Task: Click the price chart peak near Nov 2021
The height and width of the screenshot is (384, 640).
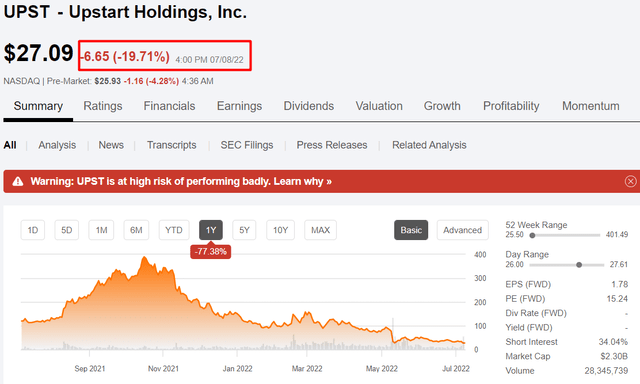Action: tap(144, 257)
